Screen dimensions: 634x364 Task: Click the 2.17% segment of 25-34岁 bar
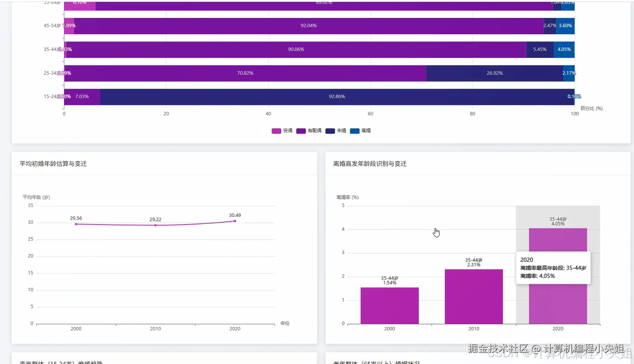pos(569,73)
